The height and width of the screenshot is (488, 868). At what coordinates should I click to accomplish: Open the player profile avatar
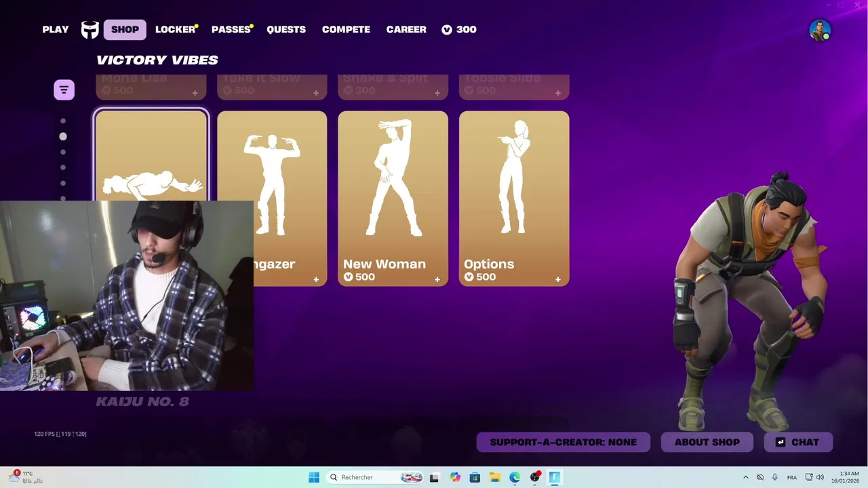[x=820, y=30]
